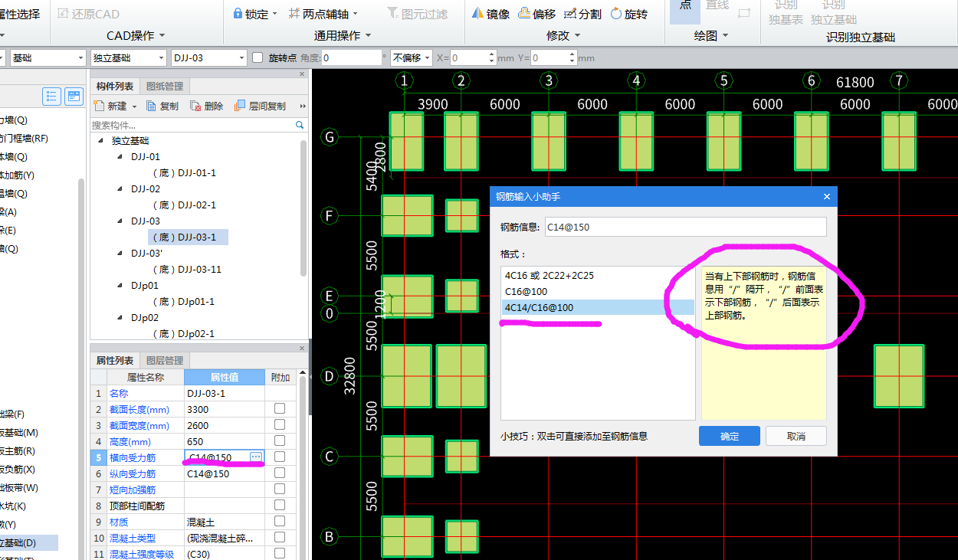The height and width of the screenshot is (560, 958).
Task: Close the 构件列表 panel
Action: 302,74
